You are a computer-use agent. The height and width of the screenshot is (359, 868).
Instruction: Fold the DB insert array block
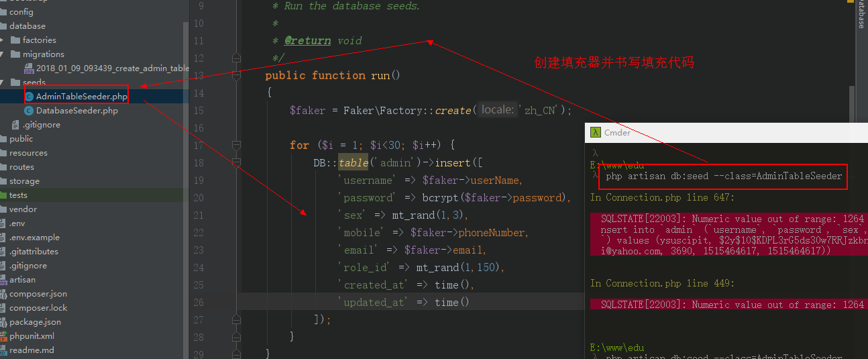236,162
